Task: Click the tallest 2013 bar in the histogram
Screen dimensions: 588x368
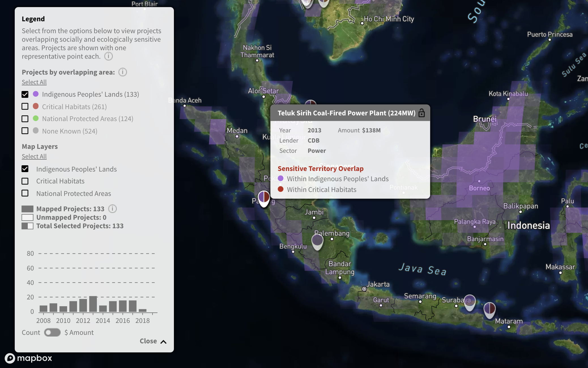Action: [x=93, y=304]
